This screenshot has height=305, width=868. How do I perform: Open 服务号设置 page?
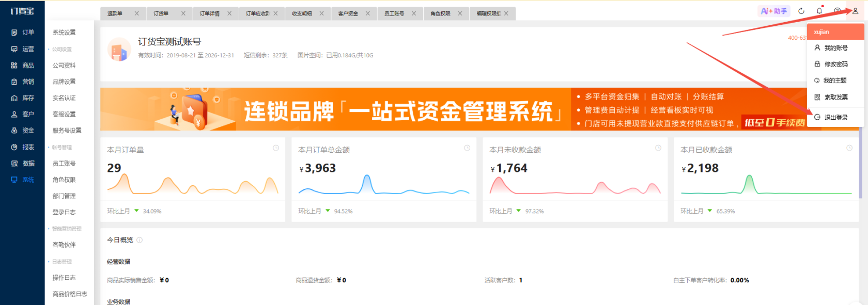[x=67, y=131]
